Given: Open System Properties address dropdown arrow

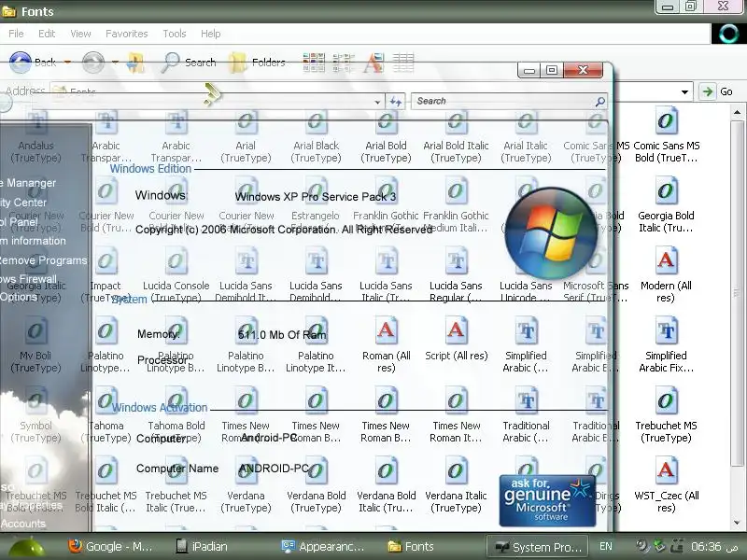Looking at the screenshot, I should pyautogui.click(x=377, y=102).
